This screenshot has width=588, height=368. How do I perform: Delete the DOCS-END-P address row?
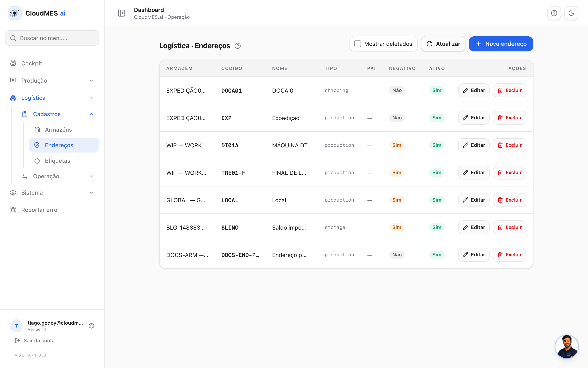[509, 255]
